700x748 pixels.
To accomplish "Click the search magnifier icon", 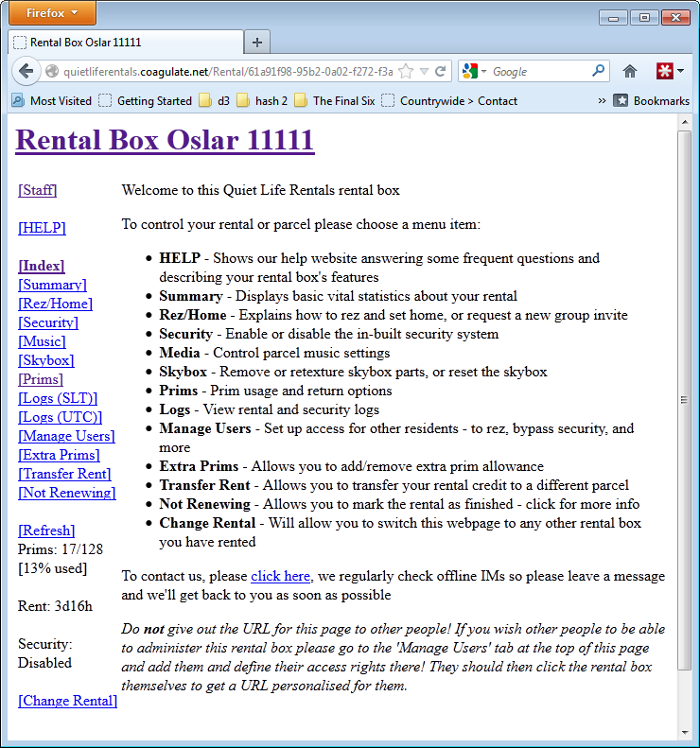I will click(598, 71).
